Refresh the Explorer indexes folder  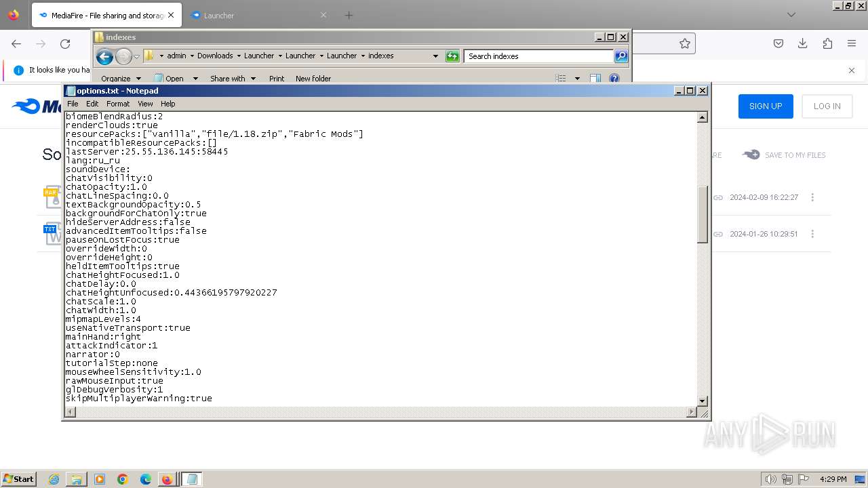tap(452, 56)
